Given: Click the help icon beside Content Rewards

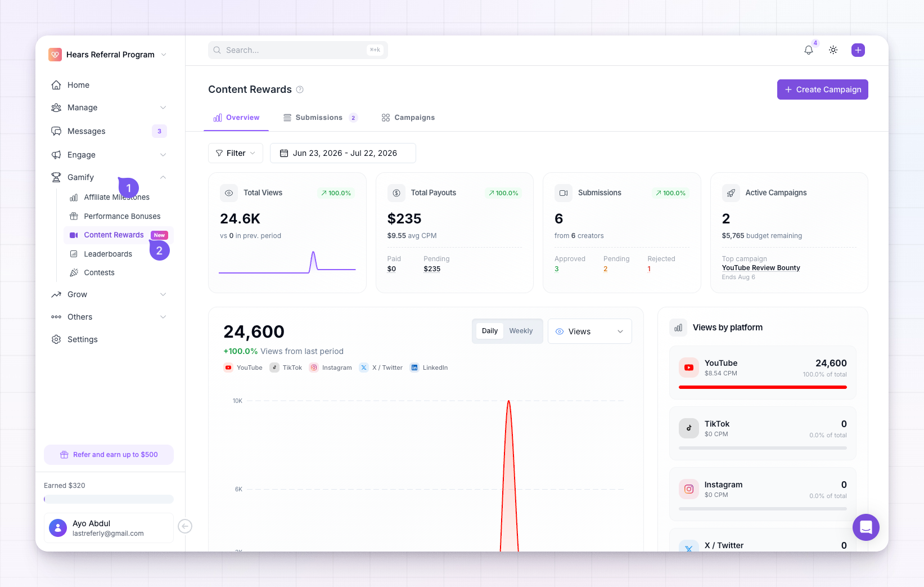Looking at the screenshot, I should [300, 89].
